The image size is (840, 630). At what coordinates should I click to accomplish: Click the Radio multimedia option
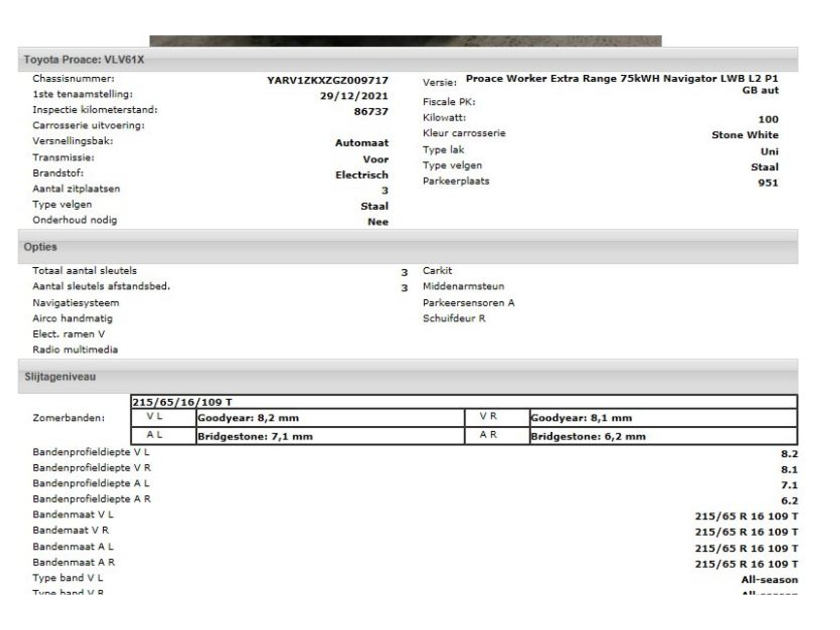point(75,350)
